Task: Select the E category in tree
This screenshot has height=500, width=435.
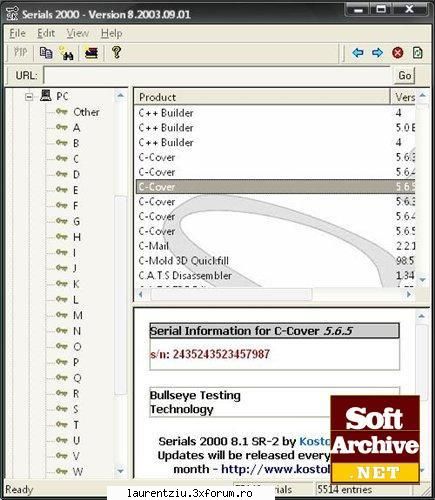Action: click(76, 190)
